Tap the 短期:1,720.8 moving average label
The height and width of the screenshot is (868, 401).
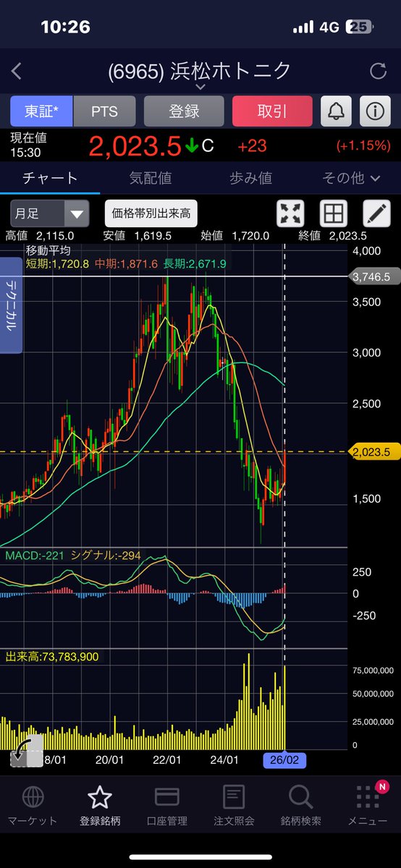[x=57, y=265]
